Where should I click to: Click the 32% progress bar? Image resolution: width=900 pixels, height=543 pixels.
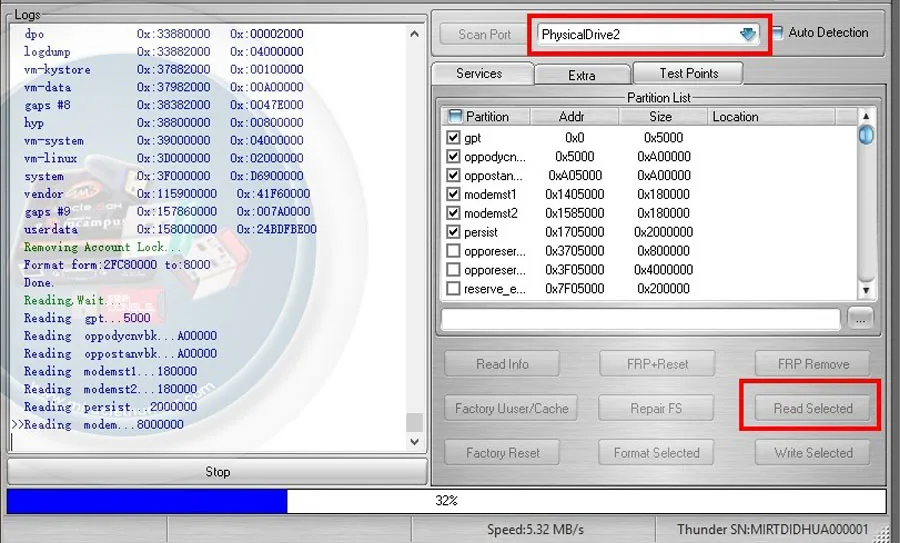coord(447,501)
